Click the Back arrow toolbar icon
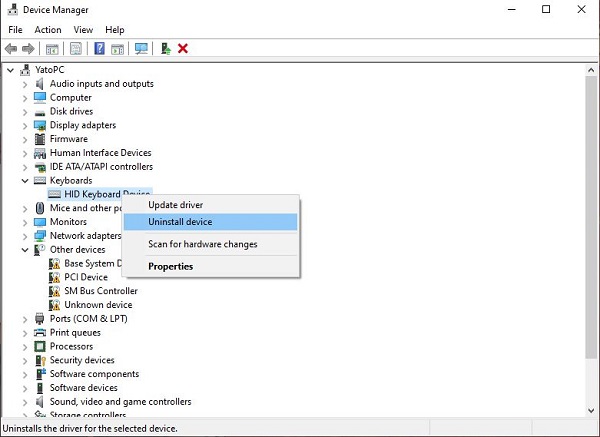This screenshot has height=437, width=600. pos(12,48)
